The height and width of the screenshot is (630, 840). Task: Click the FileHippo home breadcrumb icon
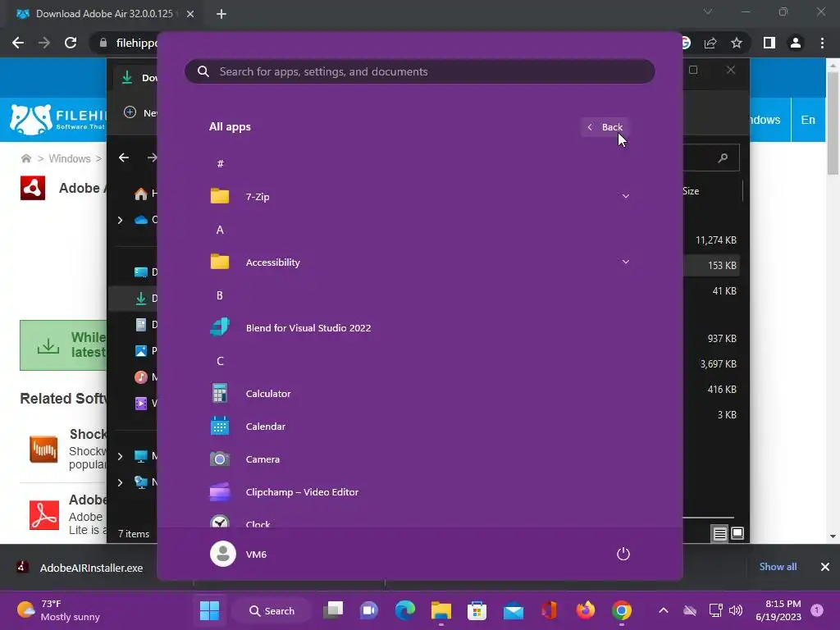25,158
